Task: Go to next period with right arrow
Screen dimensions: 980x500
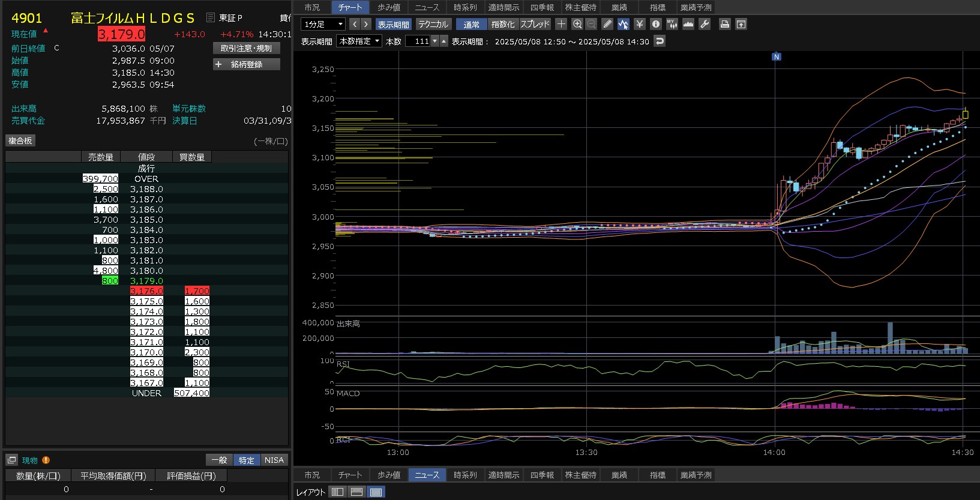Action: pyautogui.click(x=366, y=24)
